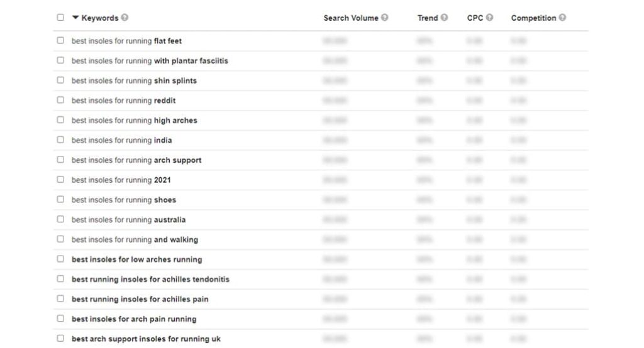Click the sort arrow beside Keywords header
This screenshot has width=644, height=348.
point(75,18)
